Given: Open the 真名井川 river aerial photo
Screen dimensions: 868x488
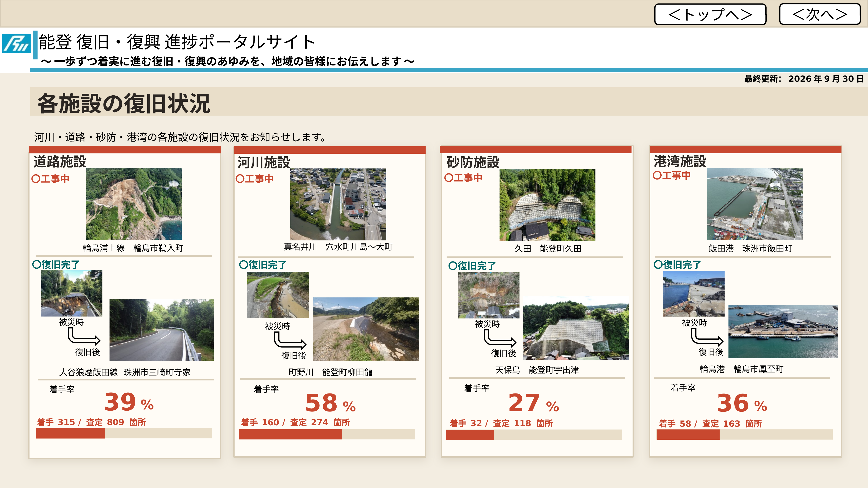Looking at the screenshot, I should point(338,204).
